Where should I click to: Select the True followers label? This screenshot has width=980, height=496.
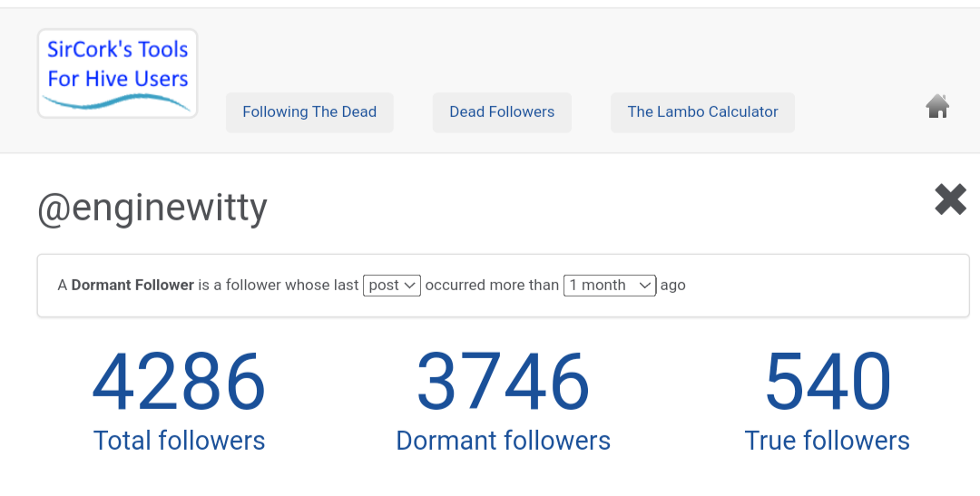827,441
